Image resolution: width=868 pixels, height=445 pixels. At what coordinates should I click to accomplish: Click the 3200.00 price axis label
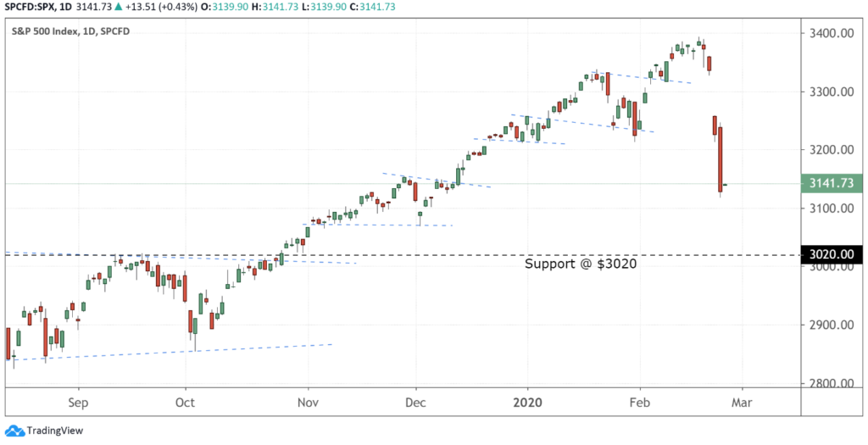point(832,150)
